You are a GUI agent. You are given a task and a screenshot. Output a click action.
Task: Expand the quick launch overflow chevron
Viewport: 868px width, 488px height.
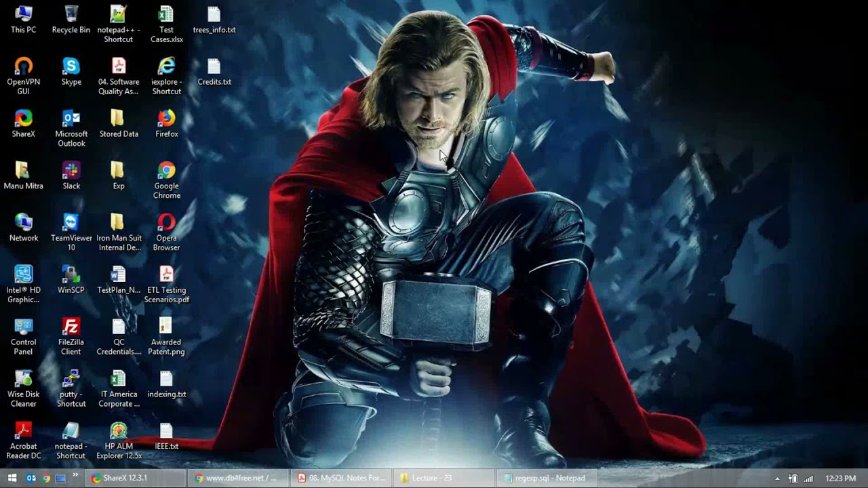click(75, 474)
